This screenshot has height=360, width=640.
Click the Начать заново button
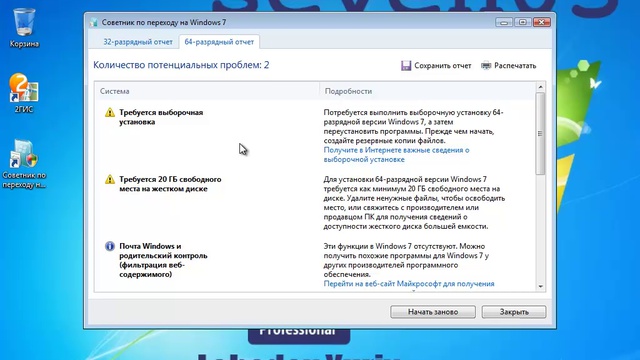click(x=433, y=312)
